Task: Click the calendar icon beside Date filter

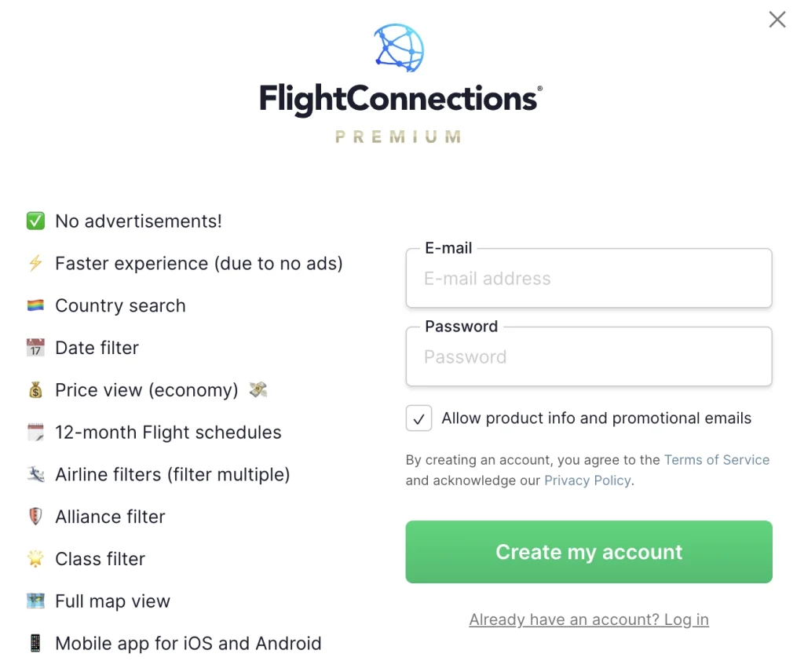Action: pos(35,348)
